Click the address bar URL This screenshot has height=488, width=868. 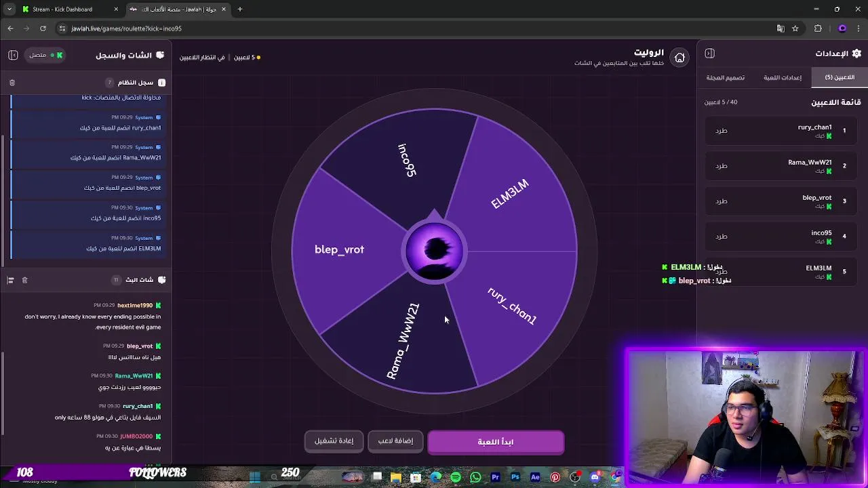pos(127,28)
